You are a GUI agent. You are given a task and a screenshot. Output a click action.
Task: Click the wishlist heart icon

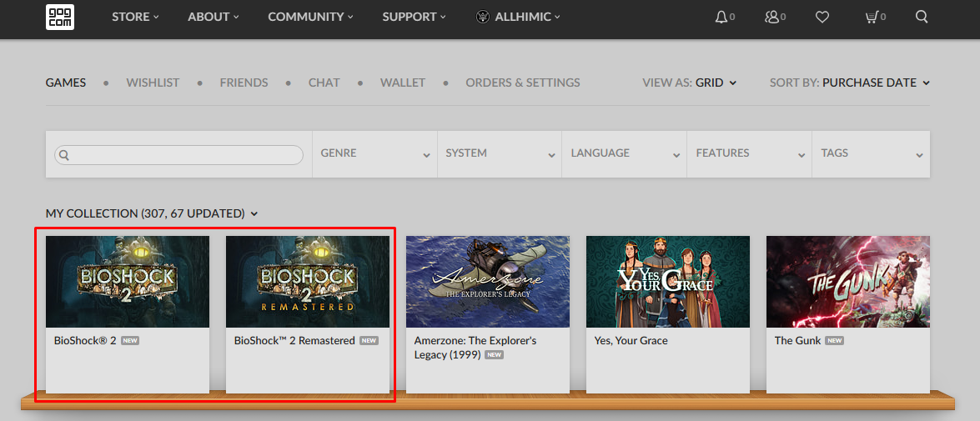(x=822, y=17)
